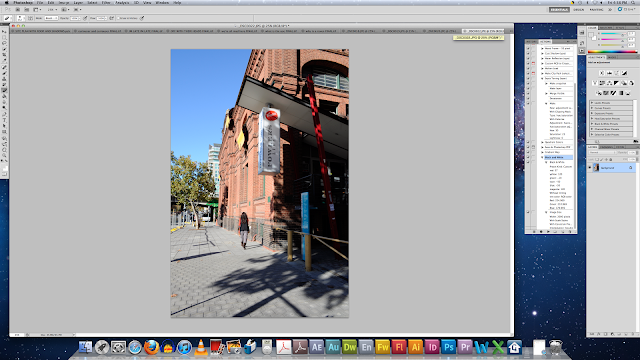Add a Vibrance adjustment

tap(595, 83)
